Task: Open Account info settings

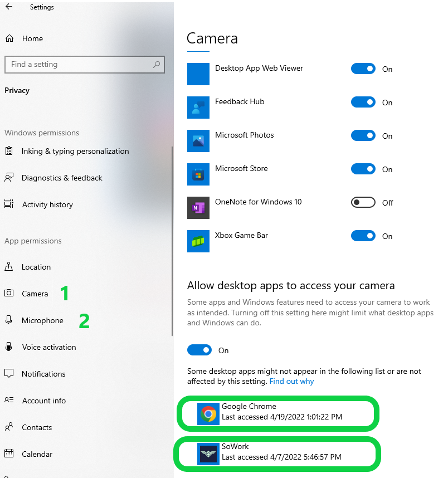Action: pos(44,401)
